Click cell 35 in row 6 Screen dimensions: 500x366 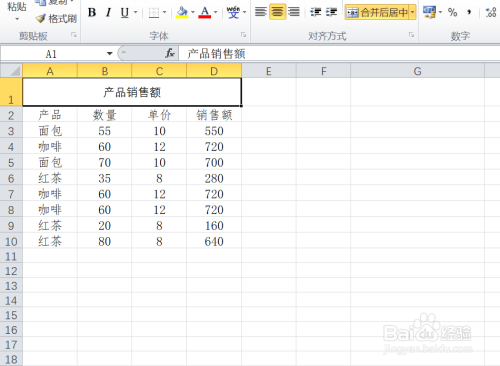click(105, 178)
